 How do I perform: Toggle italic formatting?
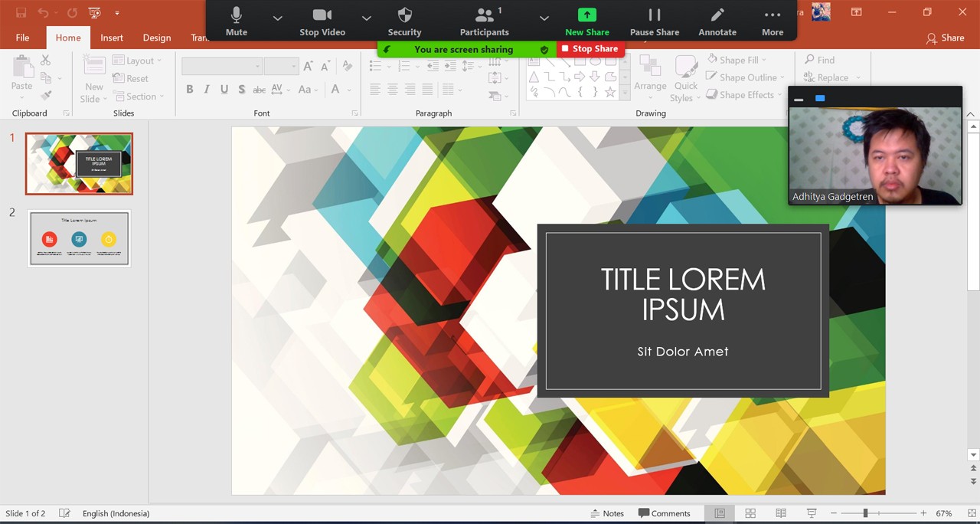point(206,89)
